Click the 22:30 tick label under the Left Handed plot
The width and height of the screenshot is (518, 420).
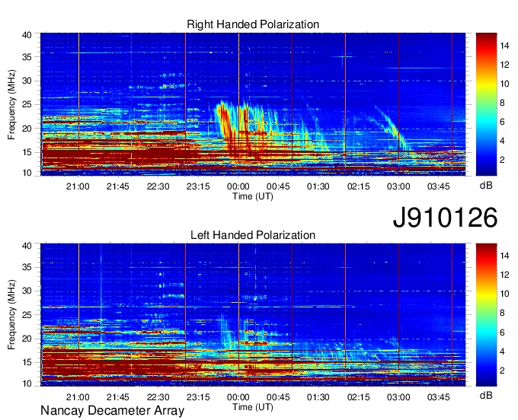(158, 397)
